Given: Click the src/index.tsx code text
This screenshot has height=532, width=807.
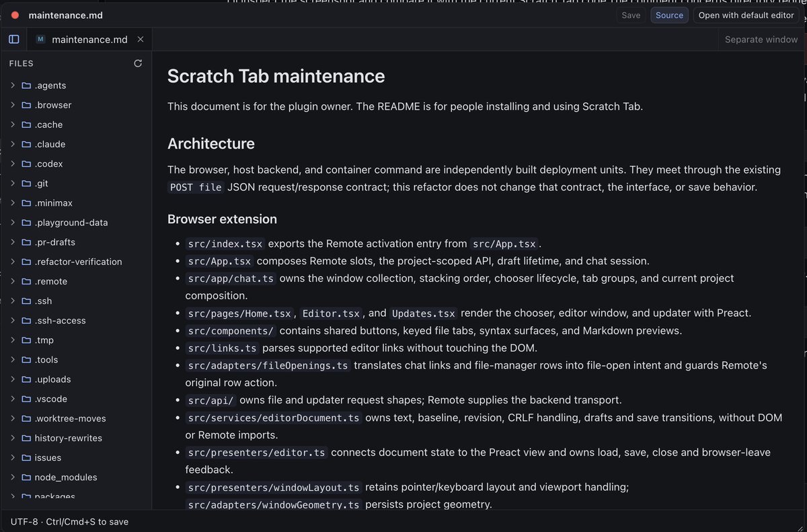Looking at the screenshot, I should coord(225,243).
